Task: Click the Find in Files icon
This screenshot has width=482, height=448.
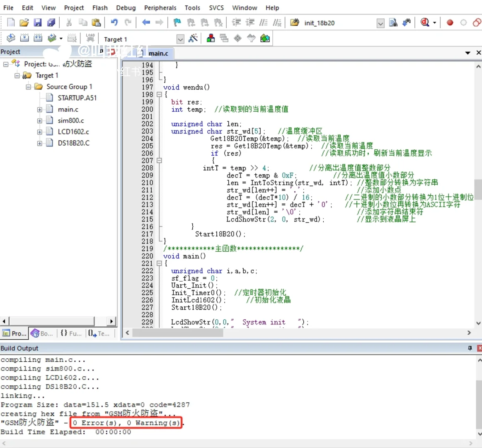Action: click(393, 22)
